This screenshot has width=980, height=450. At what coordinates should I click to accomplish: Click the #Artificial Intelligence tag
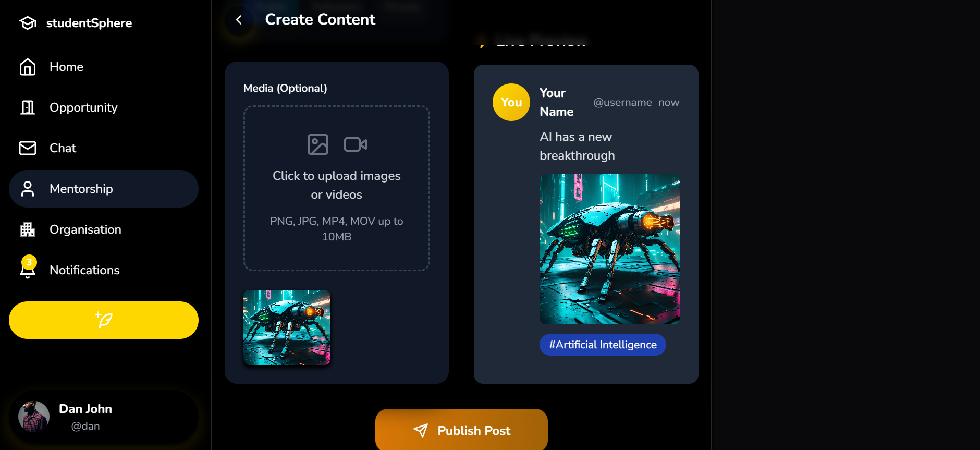(603, 345)
